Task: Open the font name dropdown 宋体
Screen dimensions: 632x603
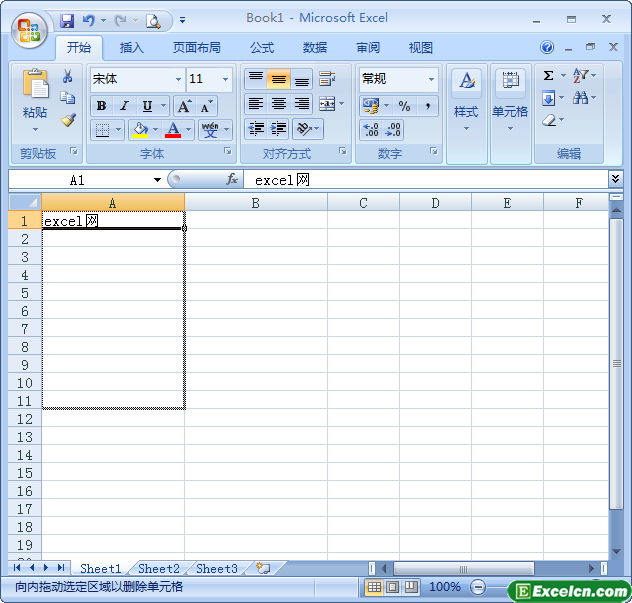Action: coord(178,79)
